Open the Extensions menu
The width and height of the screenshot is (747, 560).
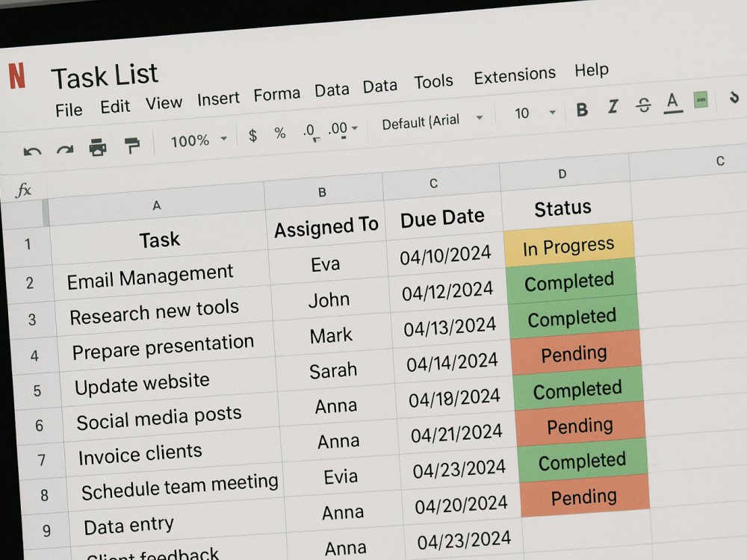coord(515,75)
